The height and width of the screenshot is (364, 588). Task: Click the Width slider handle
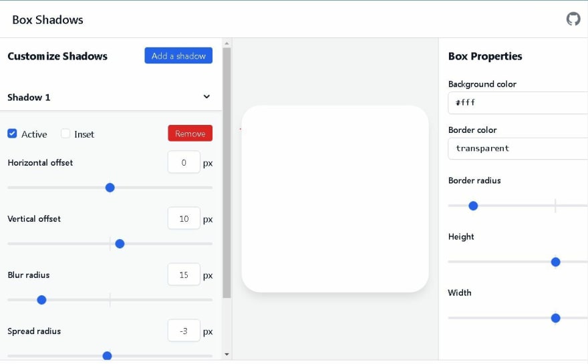(x=556, y=318)
